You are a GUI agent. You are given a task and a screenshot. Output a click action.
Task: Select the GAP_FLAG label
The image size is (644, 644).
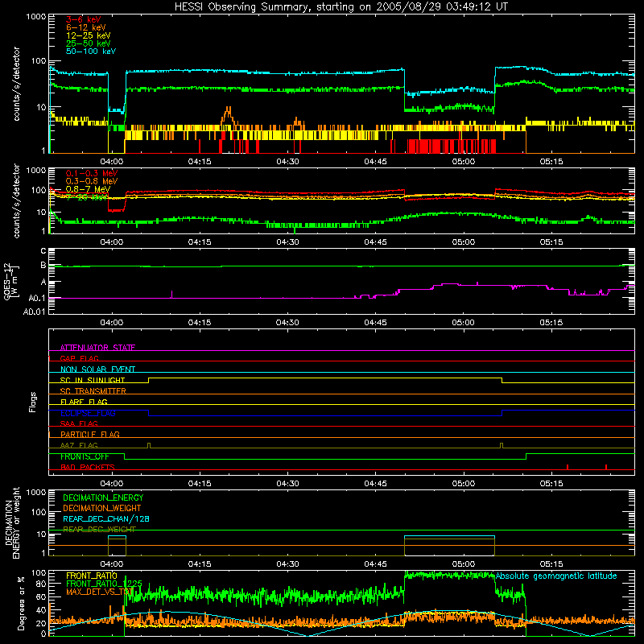pos(79,358)
